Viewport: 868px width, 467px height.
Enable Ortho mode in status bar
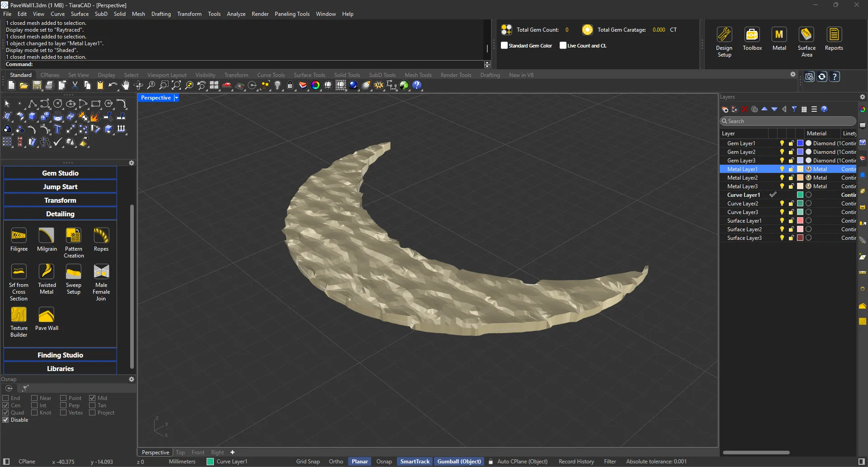pyautogui.click(x=336, y=461)
